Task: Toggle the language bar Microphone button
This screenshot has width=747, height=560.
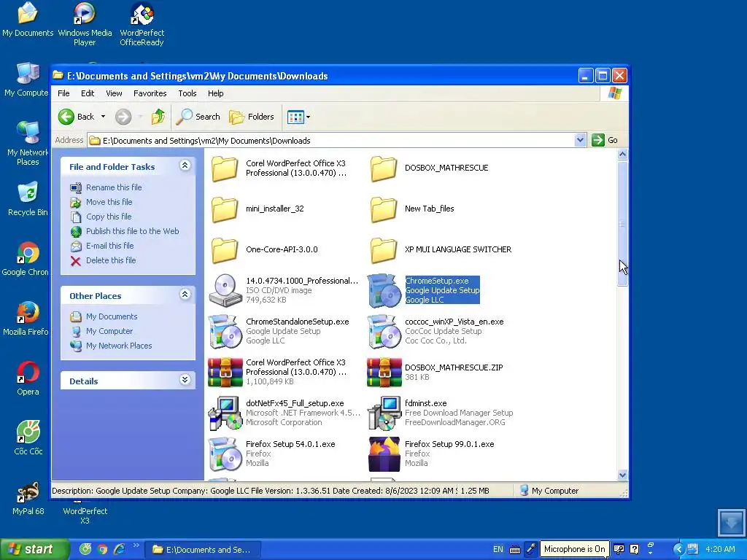Action: click(531, 549)
